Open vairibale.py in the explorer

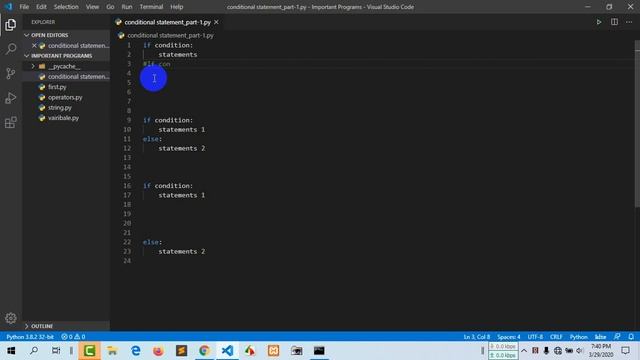pyautogui.click(x=63, y=118)
